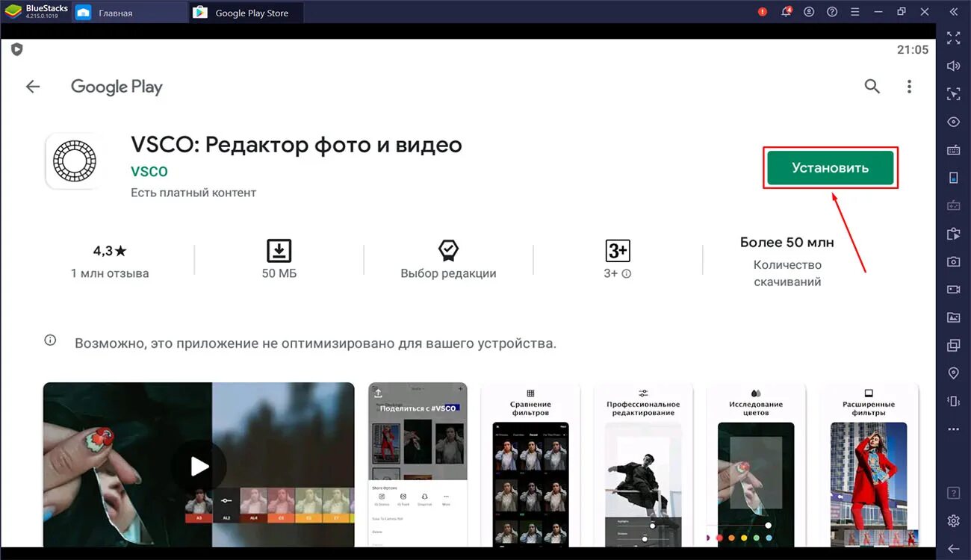This screenshot has width=971, height=560.
Task: Click the VSCO app icon
Action: click(x=74, y=161)
